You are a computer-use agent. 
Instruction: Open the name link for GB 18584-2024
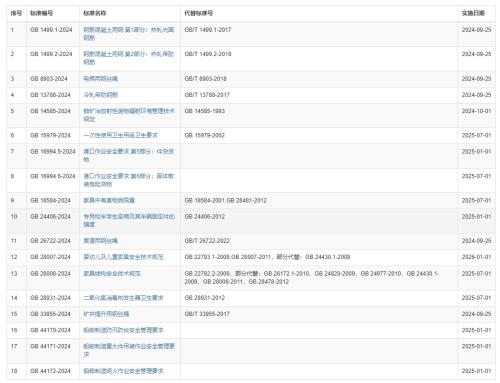109,200
